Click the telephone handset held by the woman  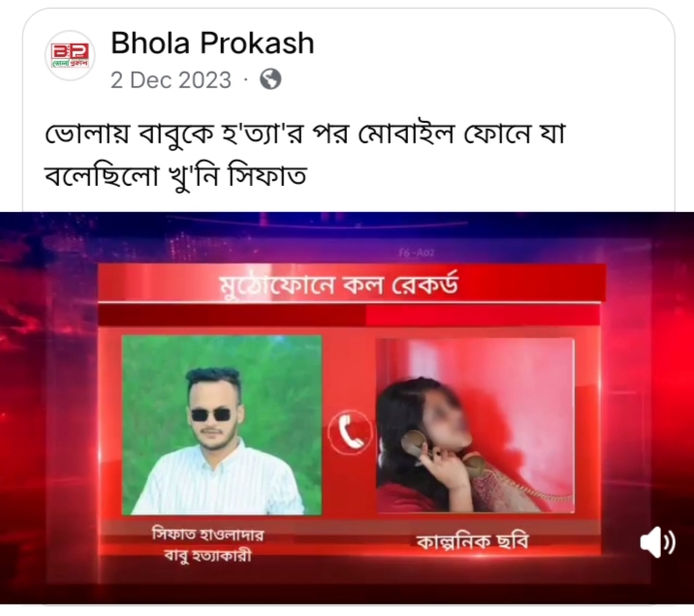point(414,445)
